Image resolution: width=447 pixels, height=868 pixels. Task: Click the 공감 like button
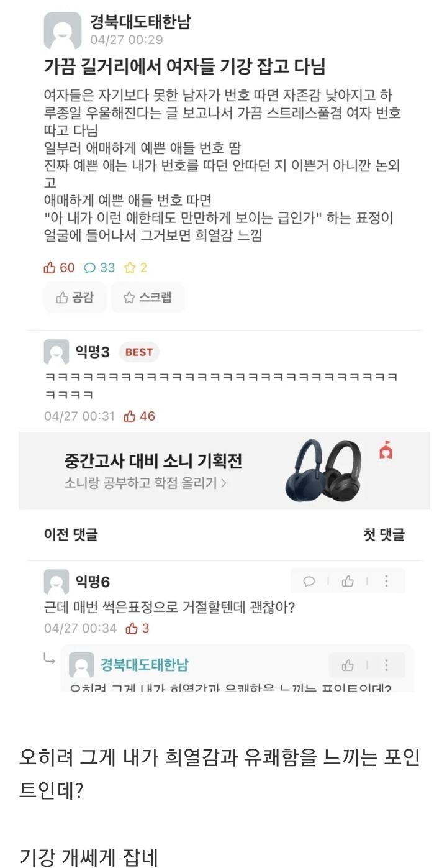(75, 298)
